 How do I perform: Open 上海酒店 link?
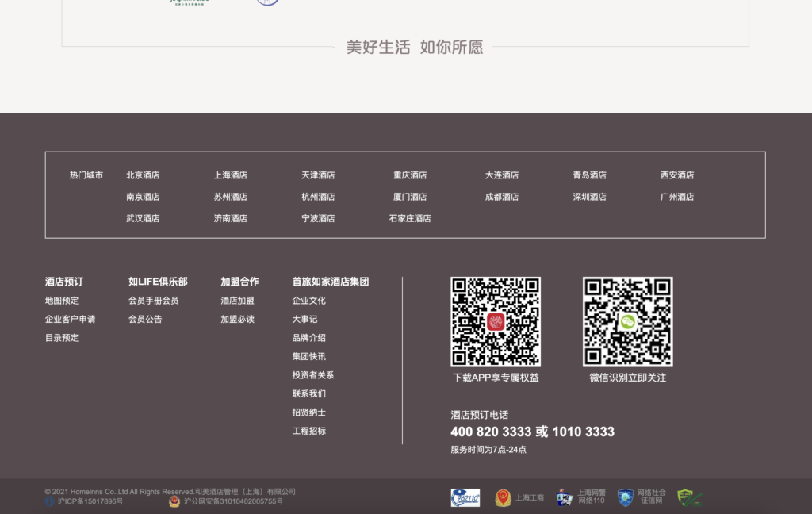[x=231, y=175]
